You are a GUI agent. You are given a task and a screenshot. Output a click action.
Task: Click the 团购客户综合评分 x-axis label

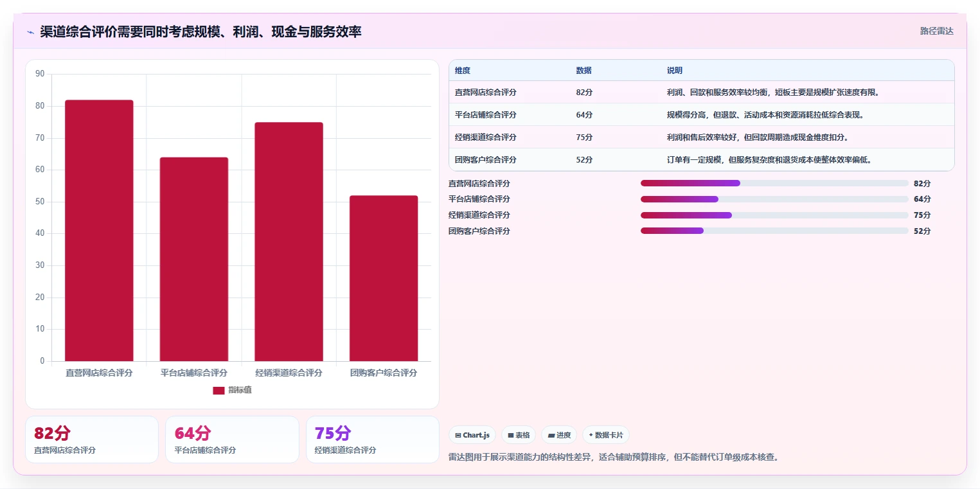click(x=384, y=373)
